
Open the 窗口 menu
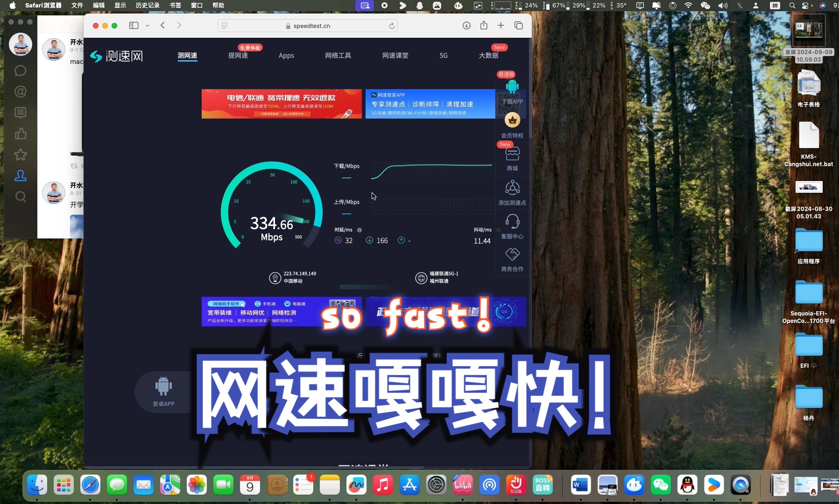click(197, 5)
